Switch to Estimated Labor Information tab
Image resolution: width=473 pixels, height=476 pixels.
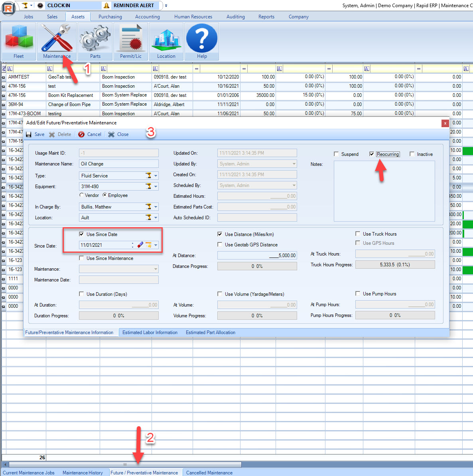150,332
